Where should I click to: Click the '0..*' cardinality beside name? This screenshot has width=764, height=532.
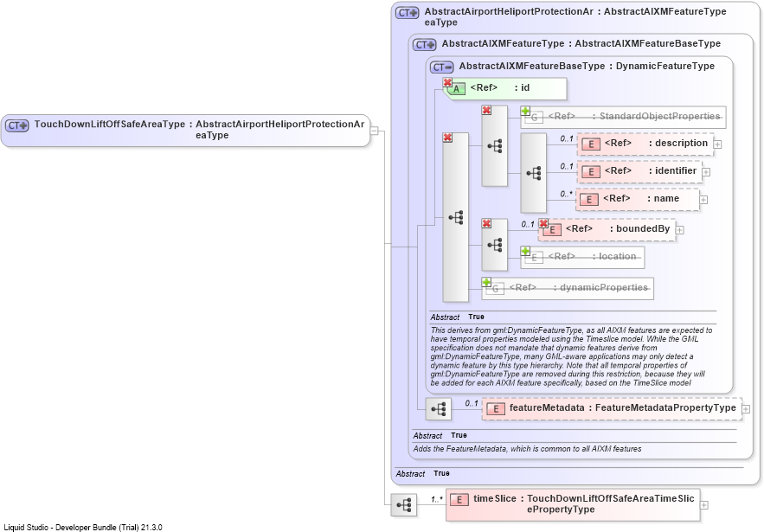[x=566, y=194]
